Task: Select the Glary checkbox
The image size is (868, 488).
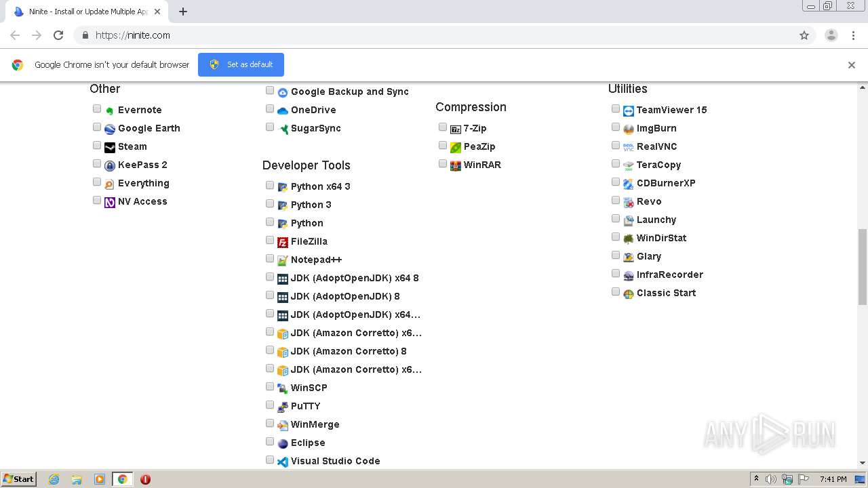Action: [616, 256]
